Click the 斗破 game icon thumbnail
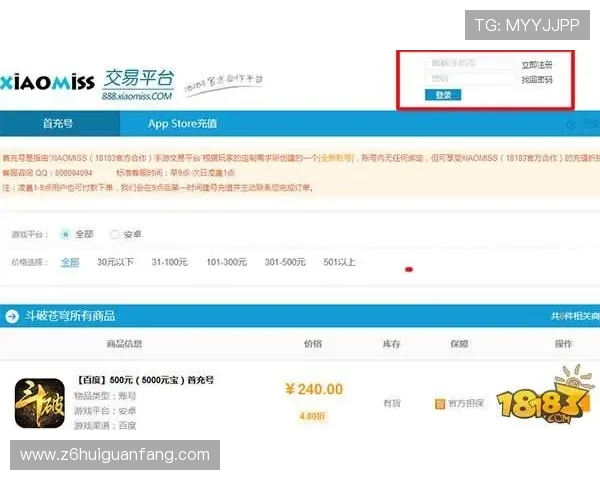Image resolution: width=600 pixels, height=480 pixels. [x=40, y=403]
